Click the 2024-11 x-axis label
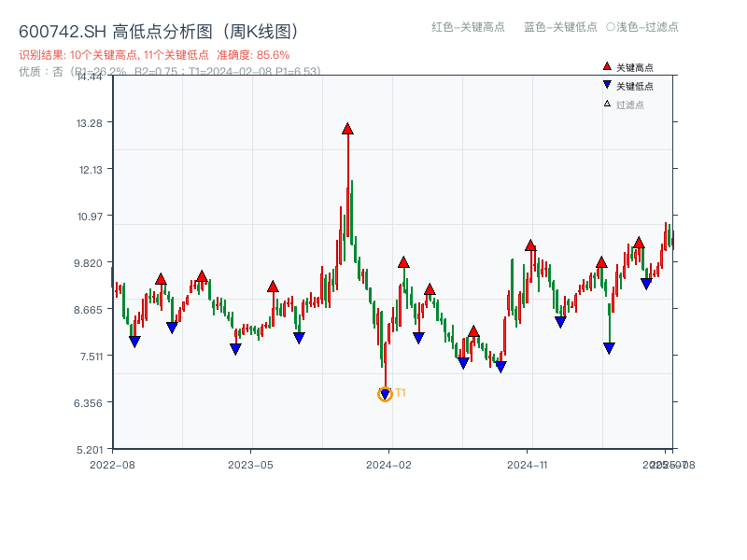 click(528, 465)
